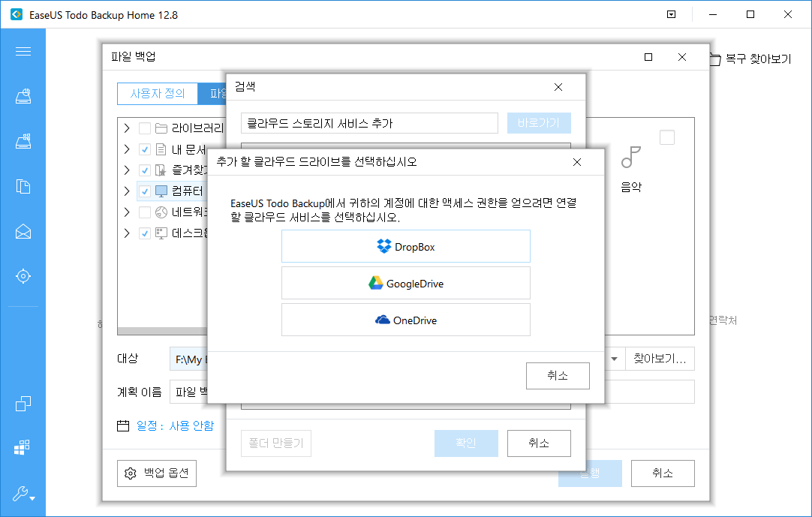Screen dimensions: 812x517
Task: Expand the 라이브러리 tree item
Action: pyautogui.click(x=127, y=128)
